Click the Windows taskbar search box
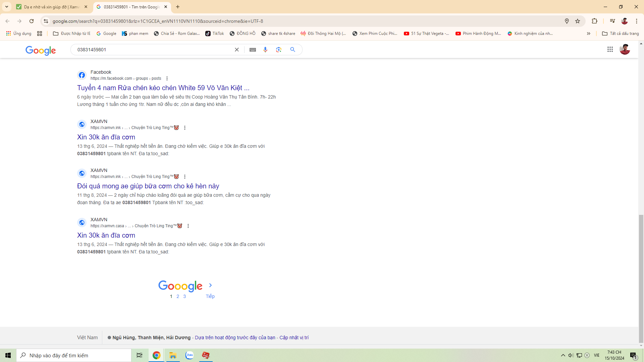The height and width of the screenshot is (362, 644). click(x=74, y=355)
